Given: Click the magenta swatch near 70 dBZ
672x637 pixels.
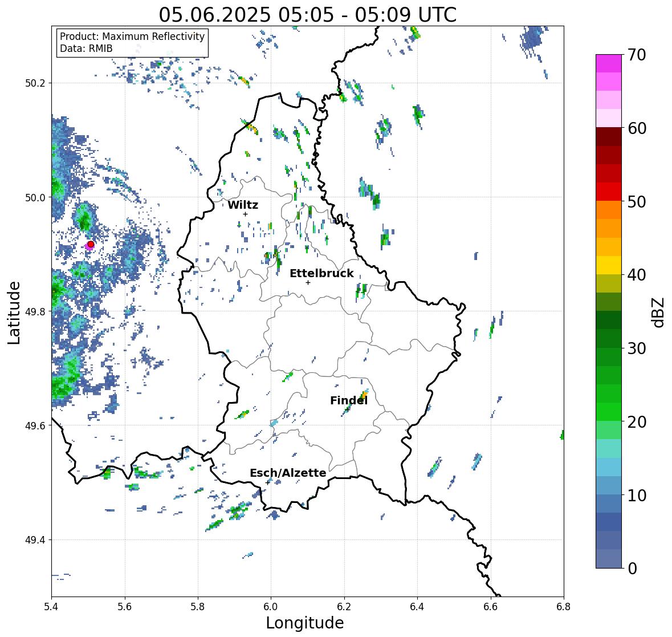Looking at the screenshot, I should 609,63.
